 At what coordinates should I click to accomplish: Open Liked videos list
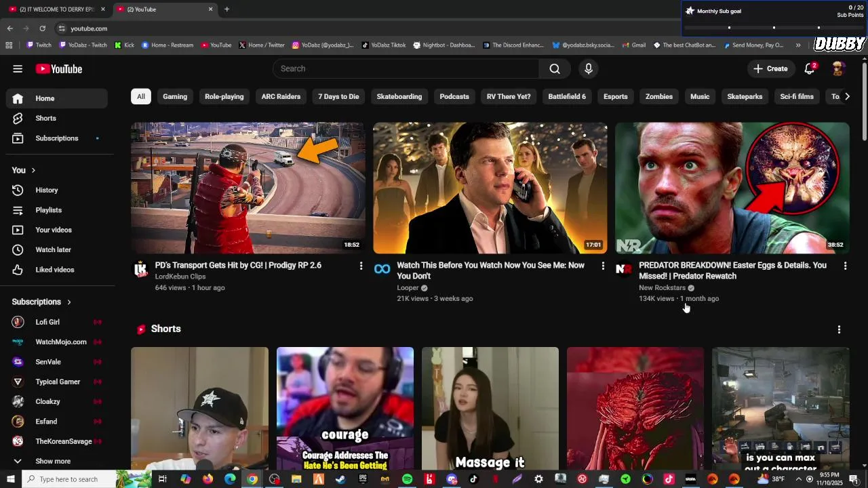[57, 270]
